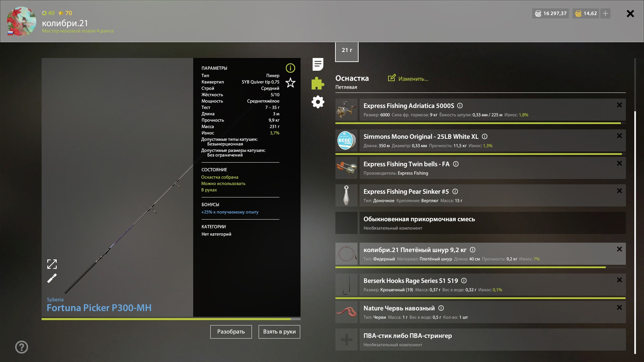This screenshot has height=362, width=644.
Task: Open player avatar of колибри.21
Action: 21,21
